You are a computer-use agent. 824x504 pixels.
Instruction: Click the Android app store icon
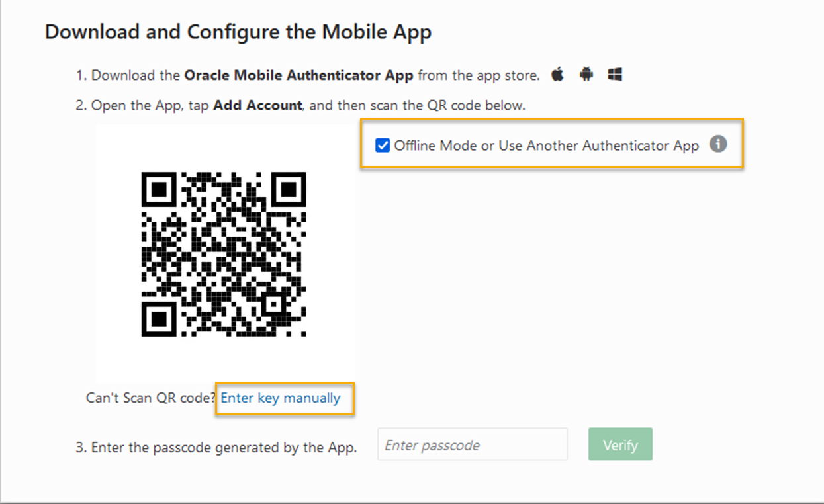586,75
